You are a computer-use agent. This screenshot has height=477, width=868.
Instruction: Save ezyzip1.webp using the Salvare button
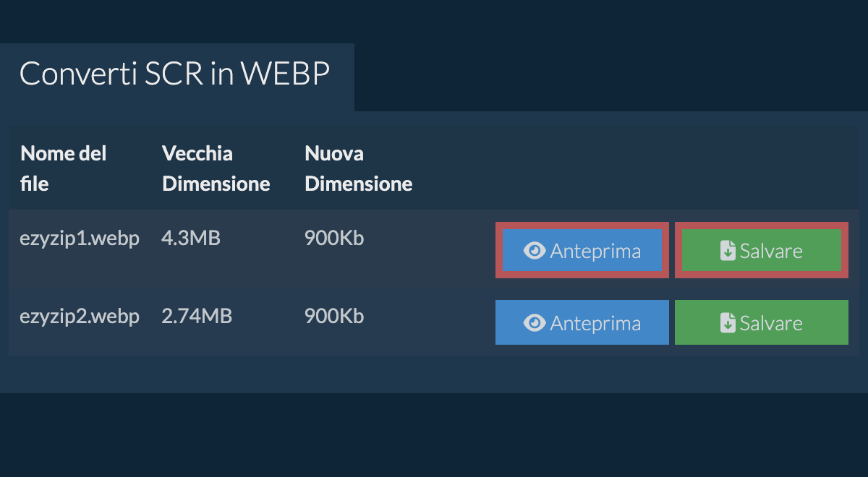click(762, 251)
